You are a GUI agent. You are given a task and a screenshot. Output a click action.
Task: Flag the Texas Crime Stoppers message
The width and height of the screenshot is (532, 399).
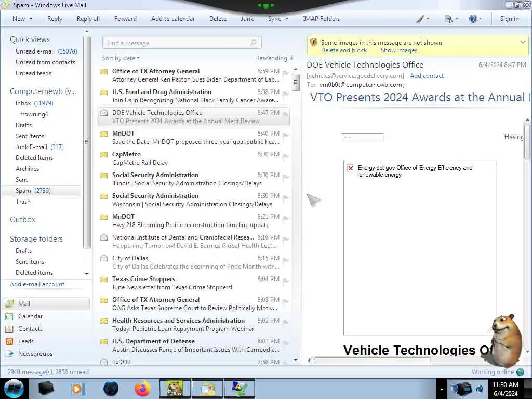[x=285, y=280]
